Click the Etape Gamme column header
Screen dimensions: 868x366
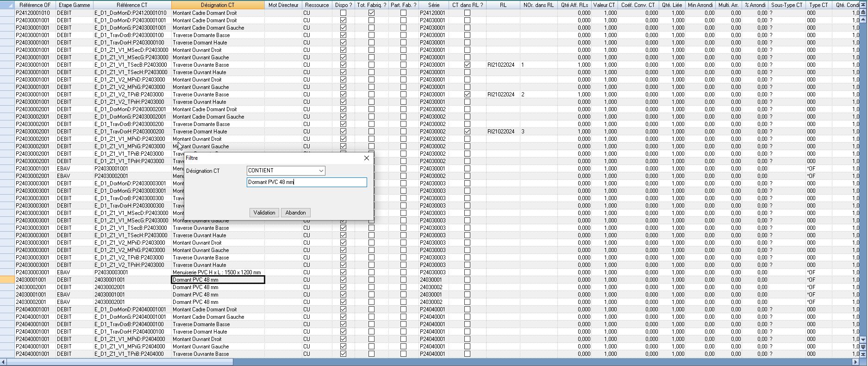point(74,5)
